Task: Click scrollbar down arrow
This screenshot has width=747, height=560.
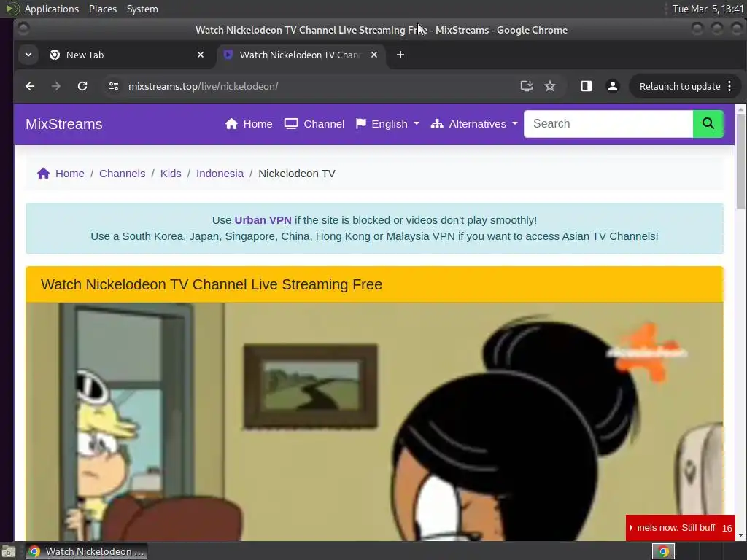Action: tap(740, 535)
